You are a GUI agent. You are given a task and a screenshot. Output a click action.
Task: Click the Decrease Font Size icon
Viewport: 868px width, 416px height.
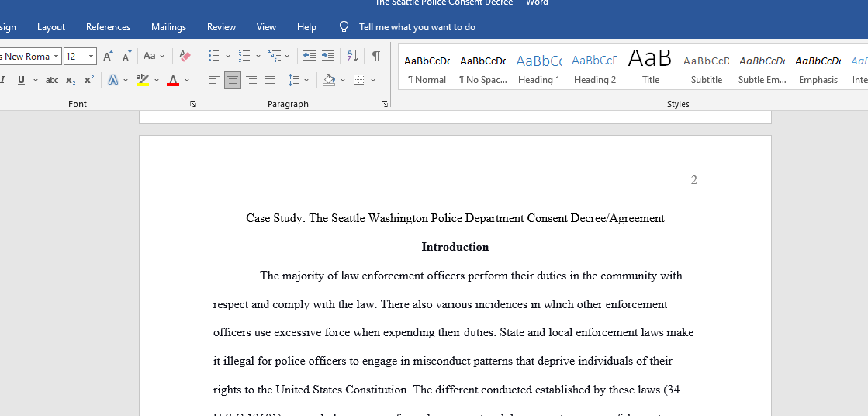[x=126, y=56]
